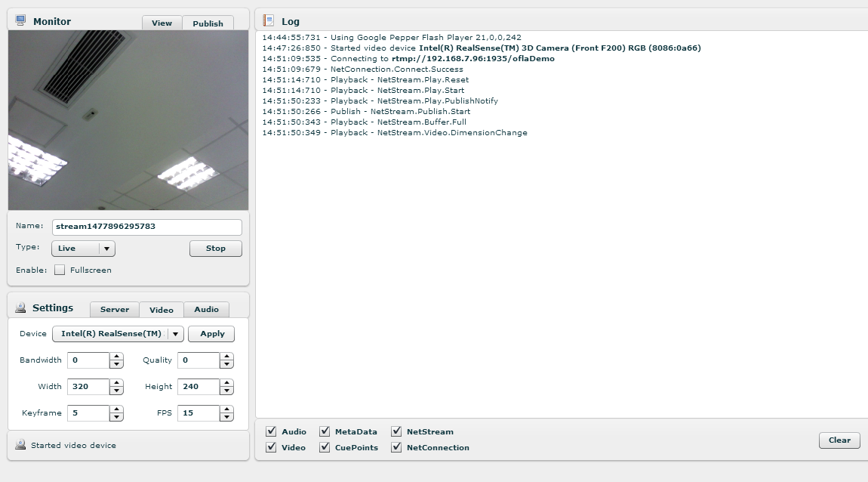Decrease the Width value
Image resolution: width=868 pixels, height=482 pixels.
coord(116,391)
